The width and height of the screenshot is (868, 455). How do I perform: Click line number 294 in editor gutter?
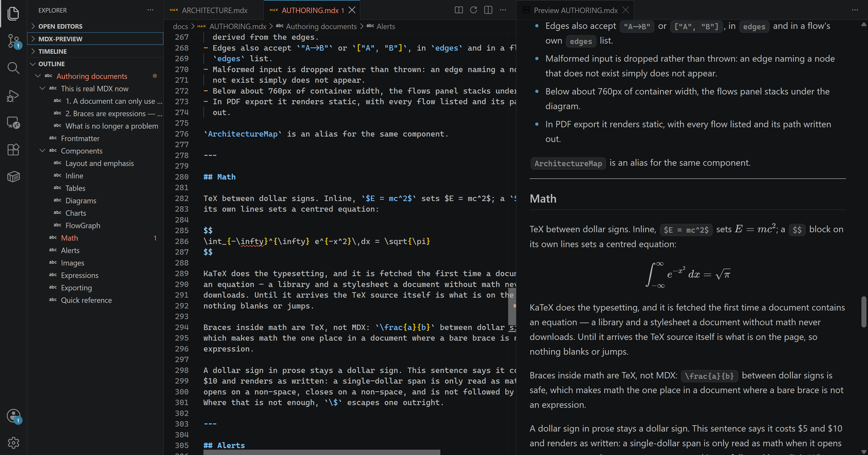(x=182, y=327)
